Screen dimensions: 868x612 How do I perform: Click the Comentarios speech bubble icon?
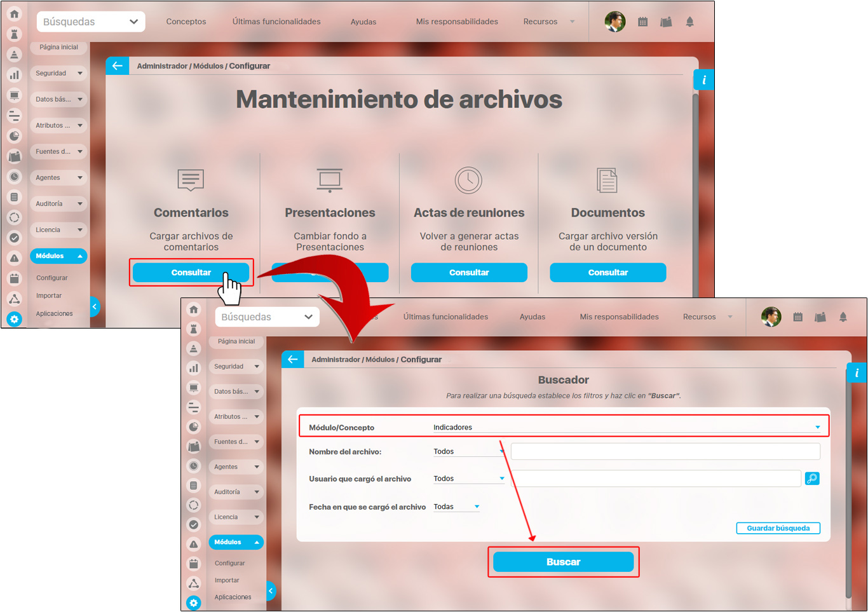coord(191,180)
